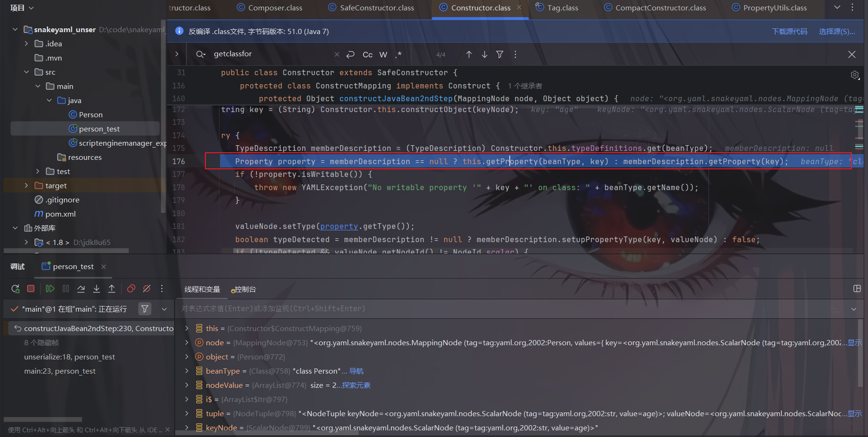Open the editor gear settings icon
This screenshot has height=437, width=868.
[x=855, y=75]
